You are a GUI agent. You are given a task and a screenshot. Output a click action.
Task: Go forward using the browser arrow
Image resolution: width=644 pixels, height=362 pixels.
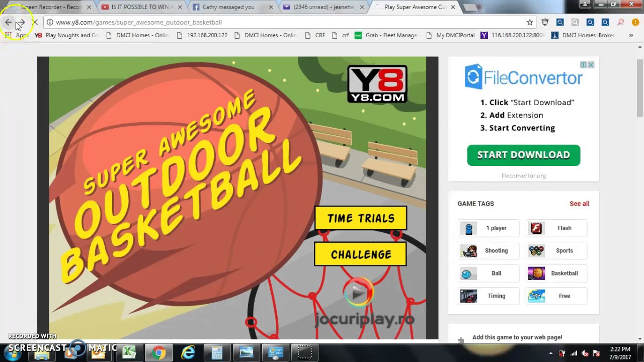point(22,22)
